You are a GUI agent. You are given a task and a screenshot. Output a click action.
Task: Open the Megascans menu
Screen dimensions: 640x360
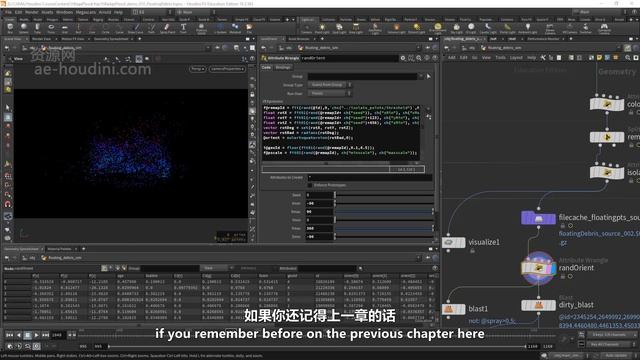86,12
